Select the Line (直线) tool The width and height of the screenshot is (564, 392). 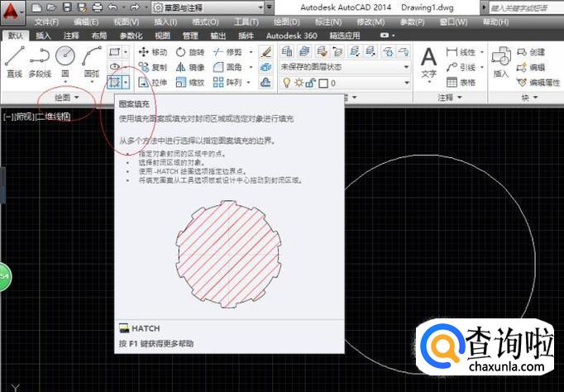click(15, 60)
